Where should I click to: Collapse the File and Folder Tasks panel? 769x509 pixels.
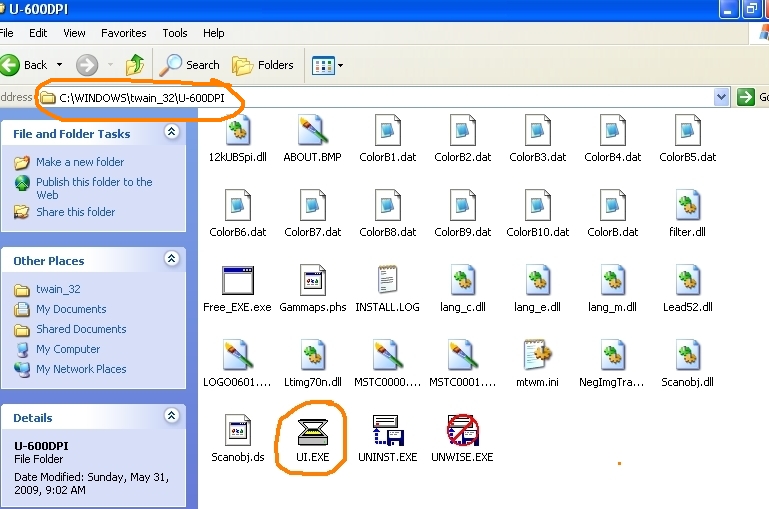[x=172, y=132]
